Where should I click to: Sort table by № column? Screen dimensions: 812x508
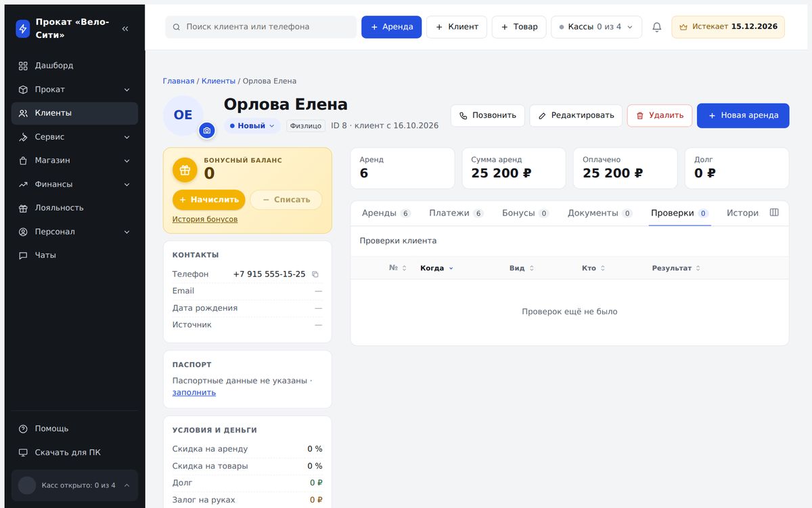point(398,268)
